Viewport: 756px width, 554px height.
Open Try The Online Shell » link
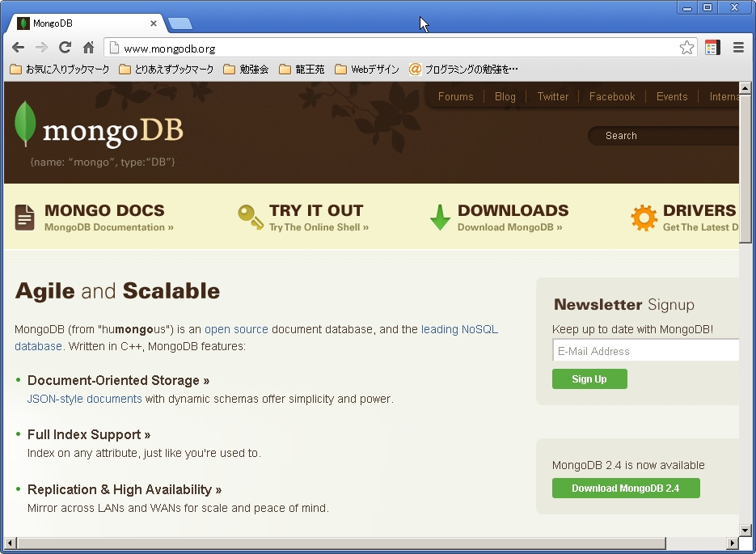point(319,227)
